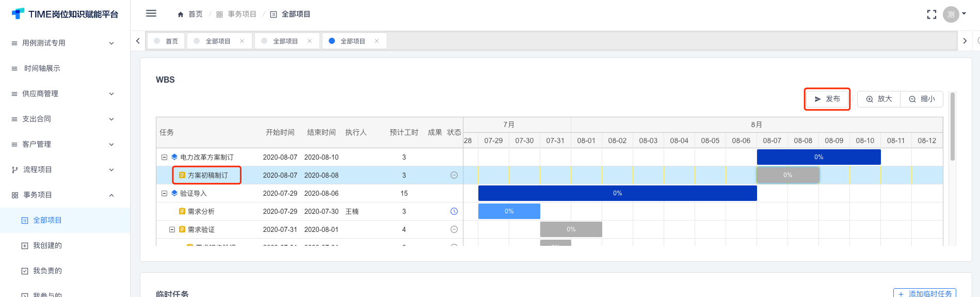Expand the 流程项目 sidebar menu
The image size is (980, 297).
point(65,169)
